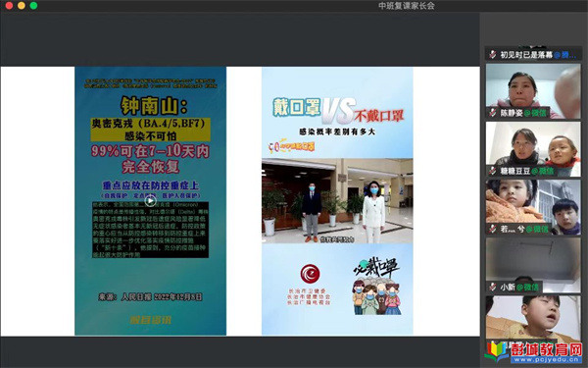Select the 若…兮 video tile
Screen dimensions: 588x368
click(x=533, y=207)
